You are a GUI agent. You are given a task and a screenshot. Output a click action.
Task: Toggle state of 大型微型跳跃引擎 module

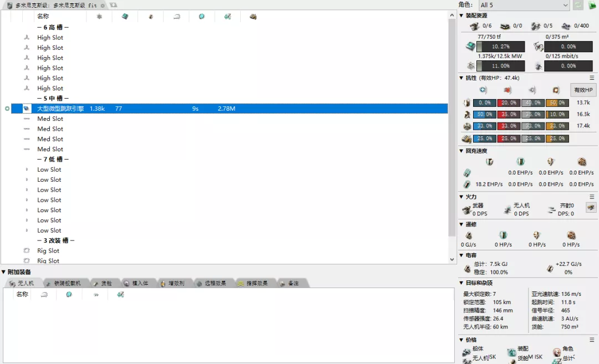(7, 109)
